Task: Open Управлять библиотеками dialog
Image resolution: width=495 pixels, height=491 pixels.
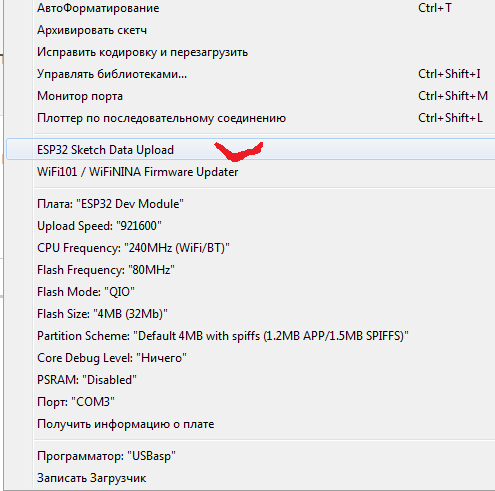Action: coord(251,74)
